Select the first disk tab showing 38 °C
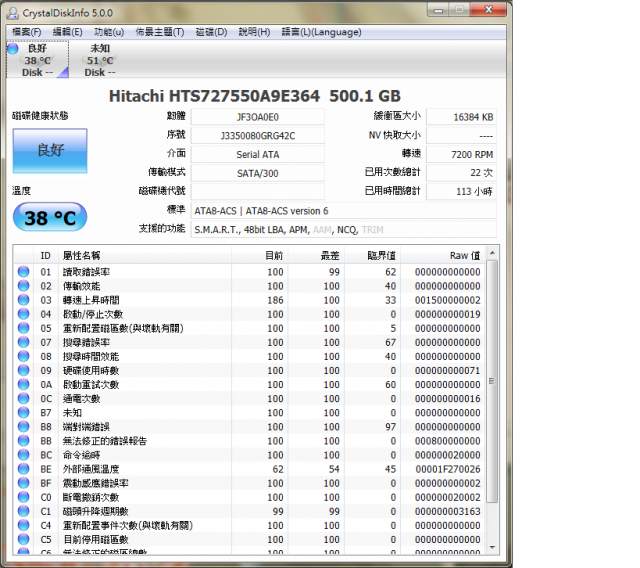The width and height of the screenshot is (640, 568). (37, 60)
